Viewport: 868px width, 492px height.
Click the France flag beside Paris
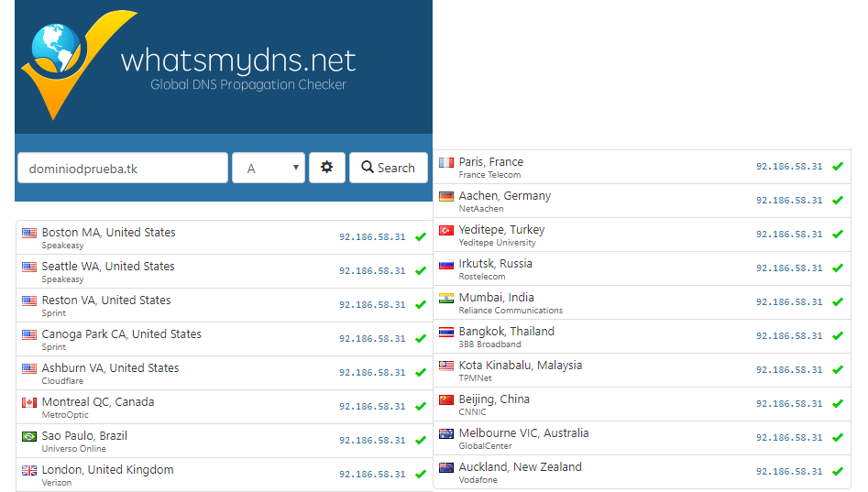(446, 162)
